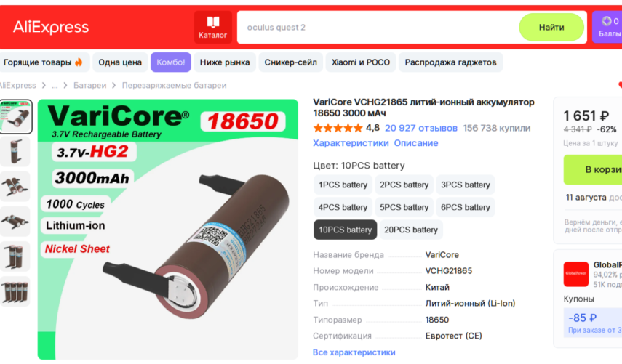Click the flame icon in Горящие товары

coord(79,62)
